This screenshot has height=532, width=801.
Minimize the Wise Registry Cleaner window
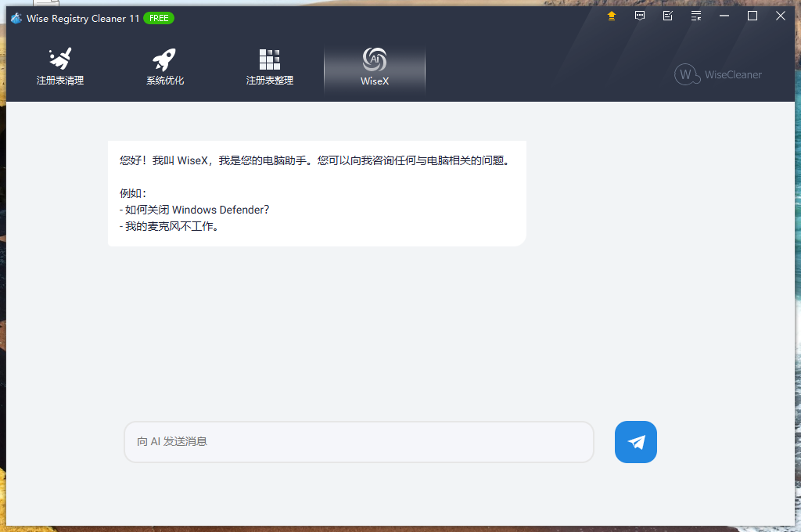[724, 16]
